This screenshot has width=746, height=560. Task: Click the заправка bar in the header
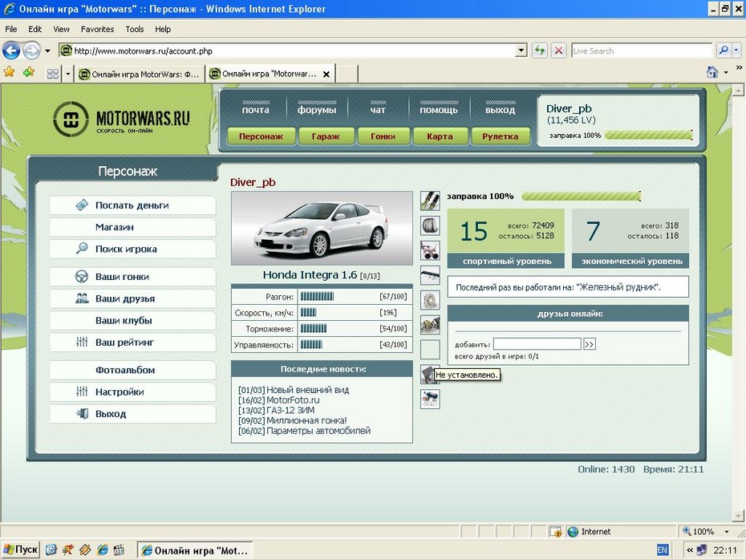point(649,135)
